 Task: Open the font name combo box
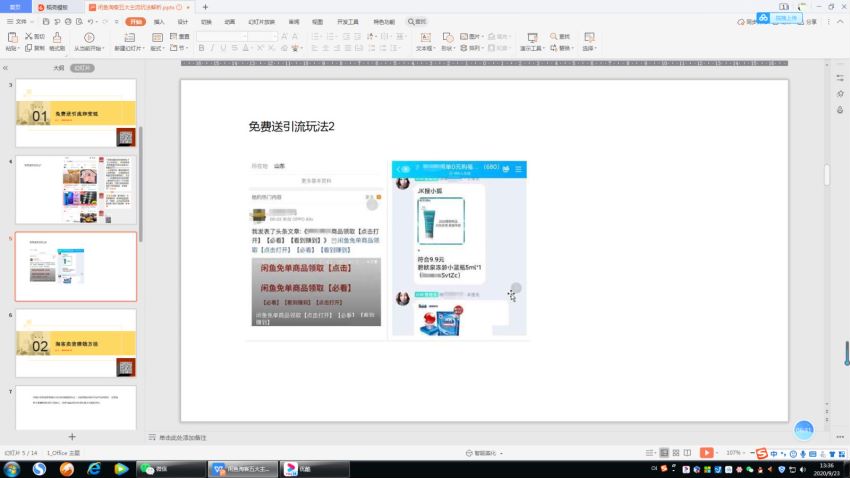pos(222,36)
